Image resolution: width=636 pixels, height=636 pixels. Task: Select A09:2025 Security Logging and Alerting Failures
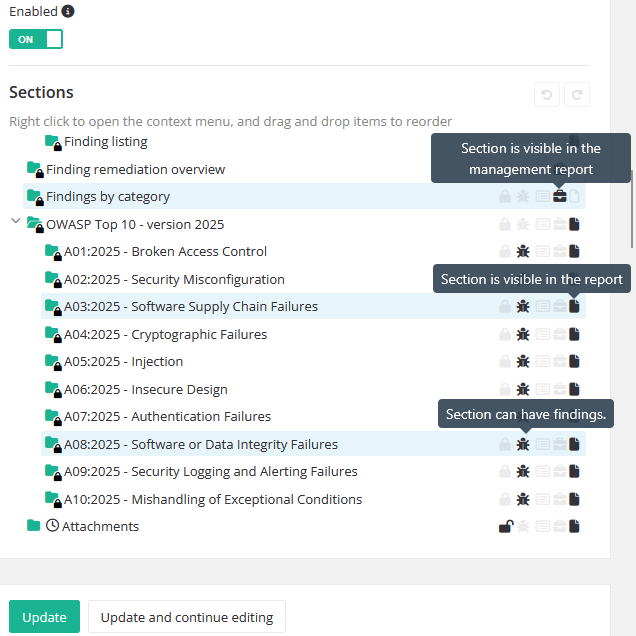tap(244, 471)
